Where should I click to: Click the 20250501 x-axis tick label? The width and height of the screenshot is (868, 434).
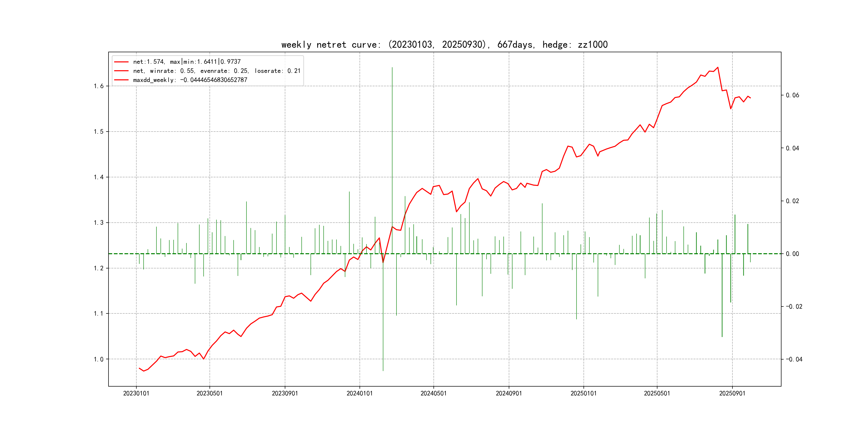click(657, 394)
